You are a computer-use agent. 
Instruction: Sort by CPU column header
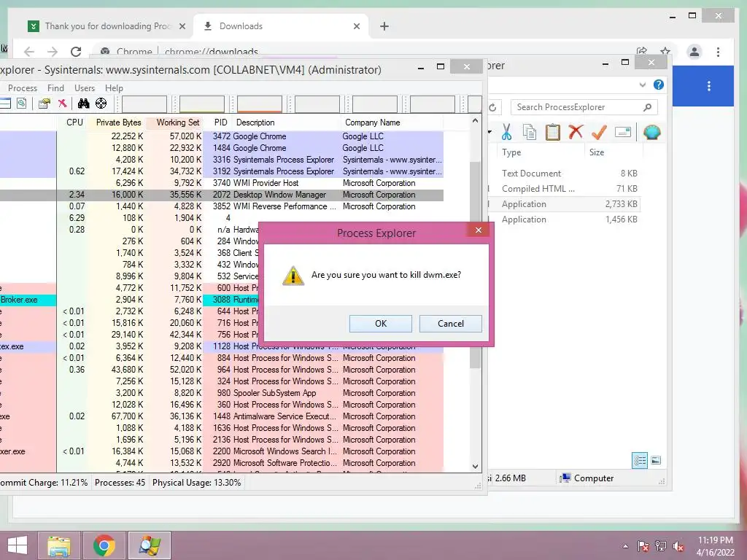(x=74, y=122)
